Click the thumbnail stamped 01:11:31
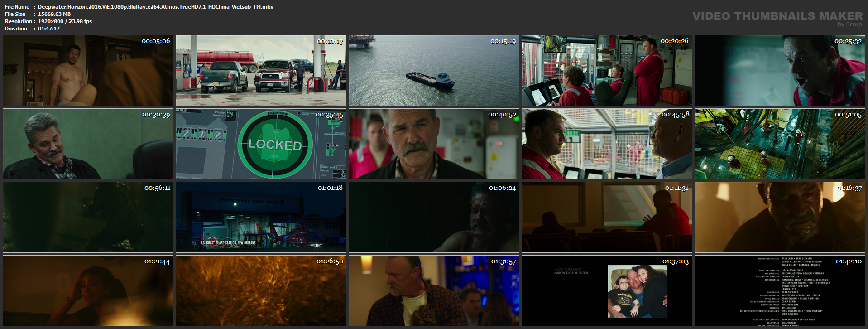This screenshot has width=868, height=329. [x=607, y=217]
